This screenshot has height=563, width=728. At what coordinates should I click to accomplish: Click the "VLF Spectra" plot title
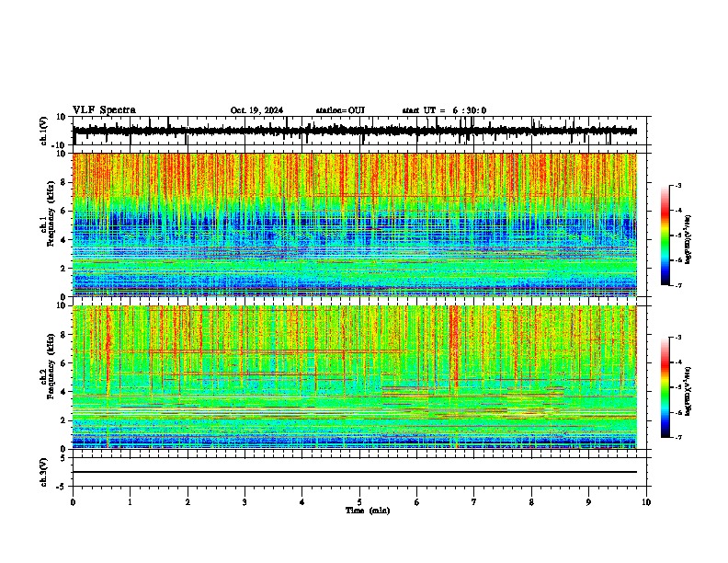click(x=104, y=110)
